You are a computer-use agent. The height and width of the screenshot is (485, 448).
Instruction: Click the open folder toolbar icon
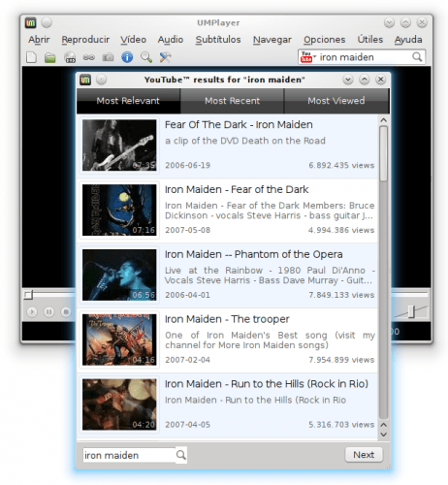pyautogui.click(x=50, y=58)
